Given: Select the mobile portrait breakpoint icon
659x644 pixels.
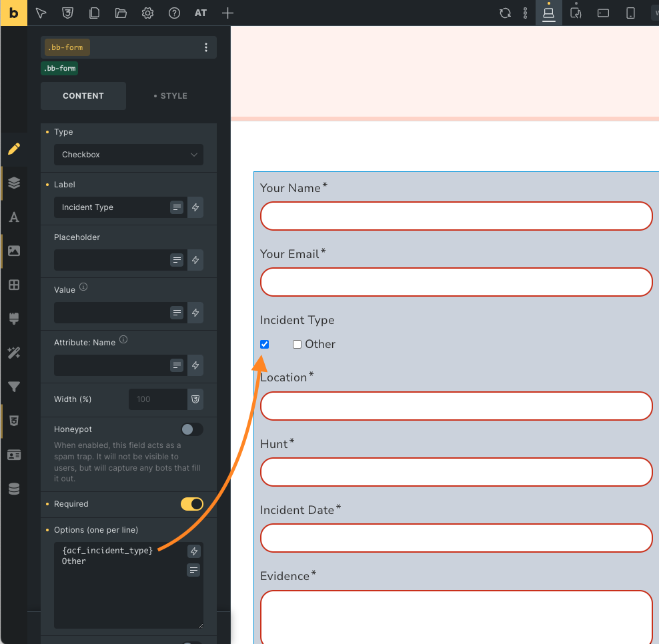Looking at the screenshot, I should (x=630, y=13).
